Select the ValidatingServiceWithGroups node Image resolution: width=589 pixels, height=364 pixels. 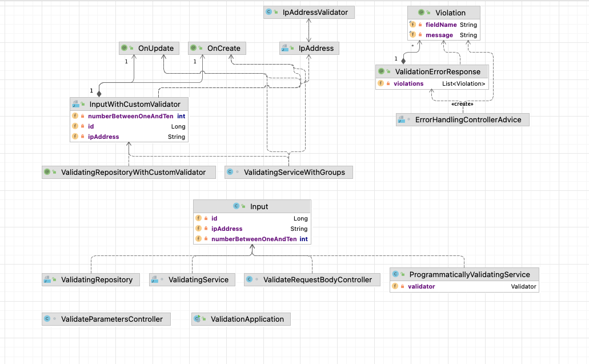pyautogui.click(x=289, y=171)
